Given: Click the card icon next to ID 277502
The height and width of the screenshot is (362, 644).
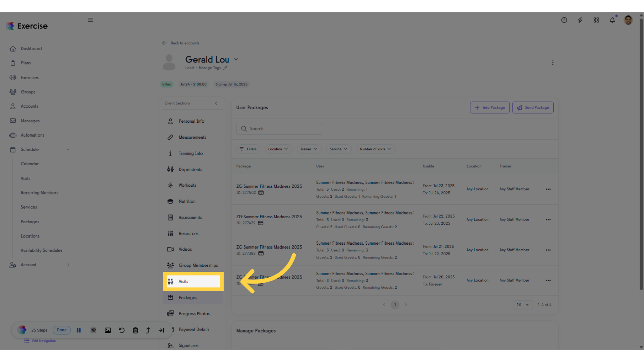Looking at the screenshot, I should (x=261, y=193).
